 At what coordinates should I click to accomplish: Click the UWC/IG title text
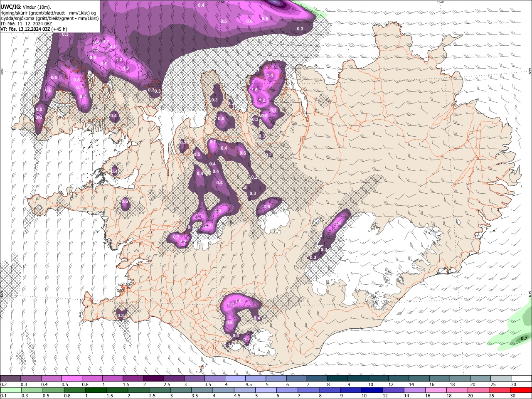10,7
